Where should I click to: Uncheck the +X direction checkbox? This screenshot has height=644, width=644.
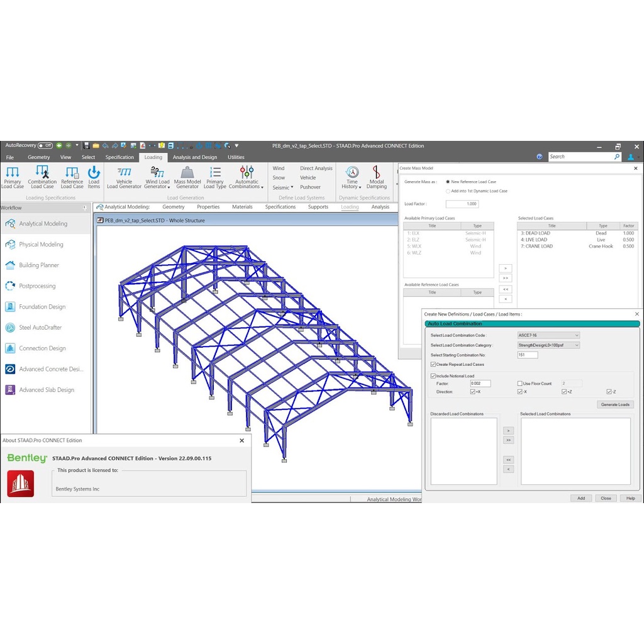point(472,392)
